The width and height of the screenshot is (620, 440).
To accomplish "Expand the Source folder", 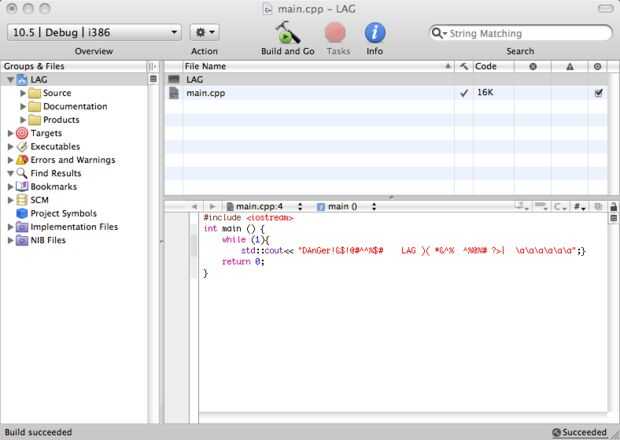I will (x=23, y=93).
